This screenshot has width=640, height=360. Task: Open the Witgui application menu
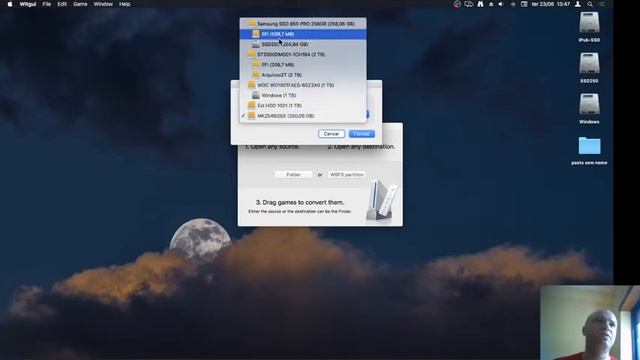click(28, 4)
